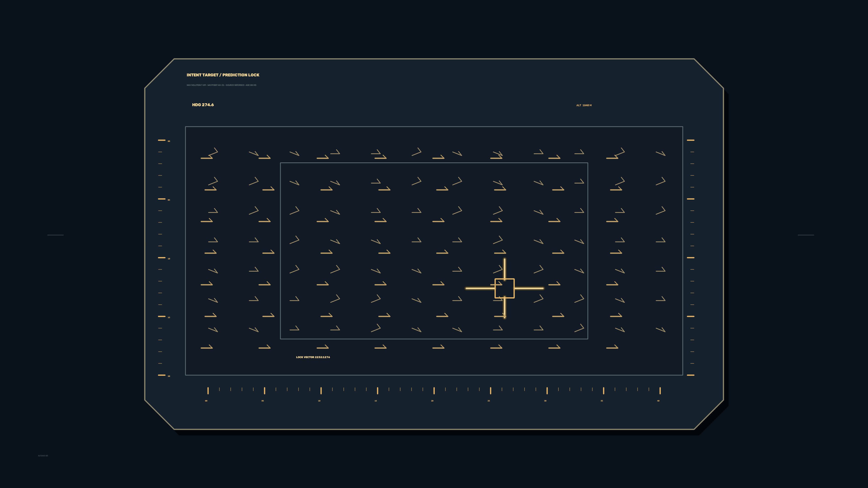Click bottom ruler major tick labeled 05
868x488 pixels.
(264, 391)
